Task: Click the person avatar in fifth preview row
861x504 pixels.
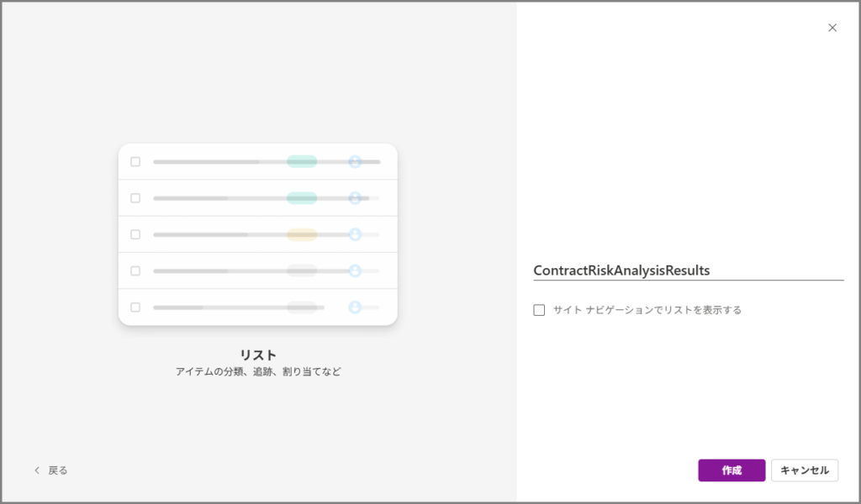Action: coord(355,307)
